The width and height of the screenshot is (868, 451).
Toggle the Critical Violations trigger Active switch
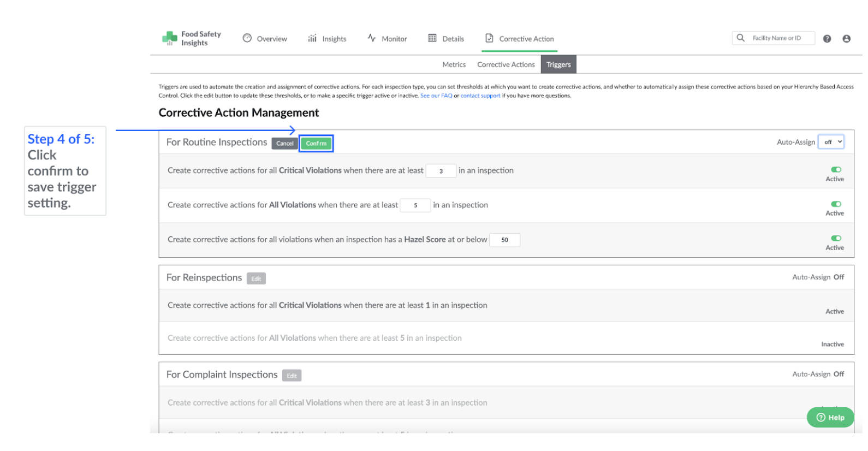(836, 170)
